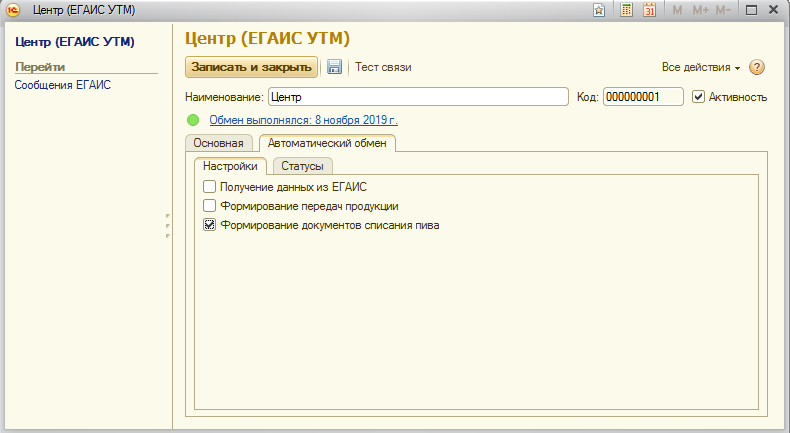Click the M+ memory add button
The height and width of the screenshot is (433, 790).
(700, 10)
